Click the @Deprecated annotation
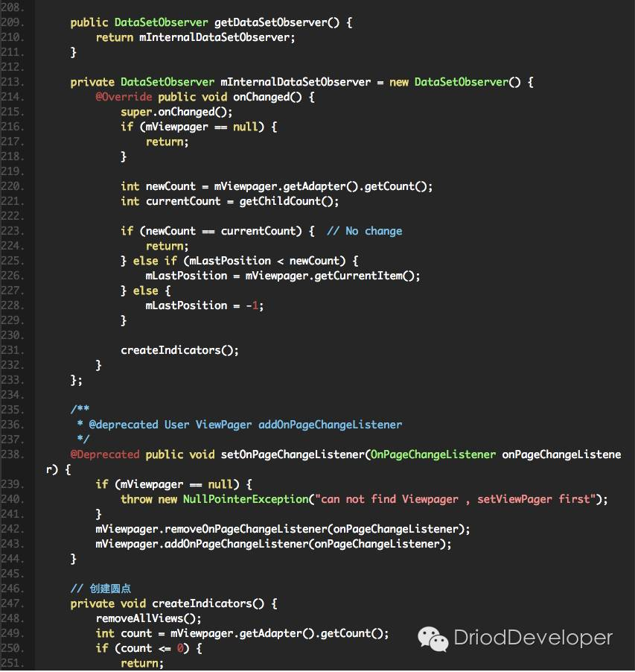Screen dimensions: 635x672 point(105,454)
